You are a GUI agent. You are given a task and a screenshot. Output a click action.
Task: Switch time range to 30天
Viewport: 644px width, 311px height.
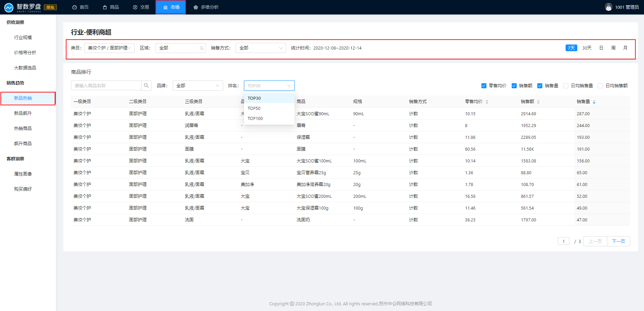click(587, 48)
